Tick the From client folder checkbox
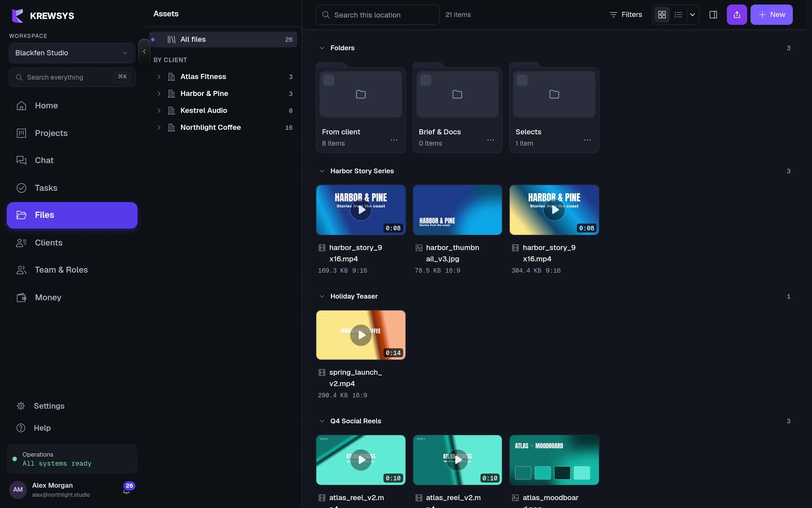This screenshot has height=508, width=812. (328, 80)
